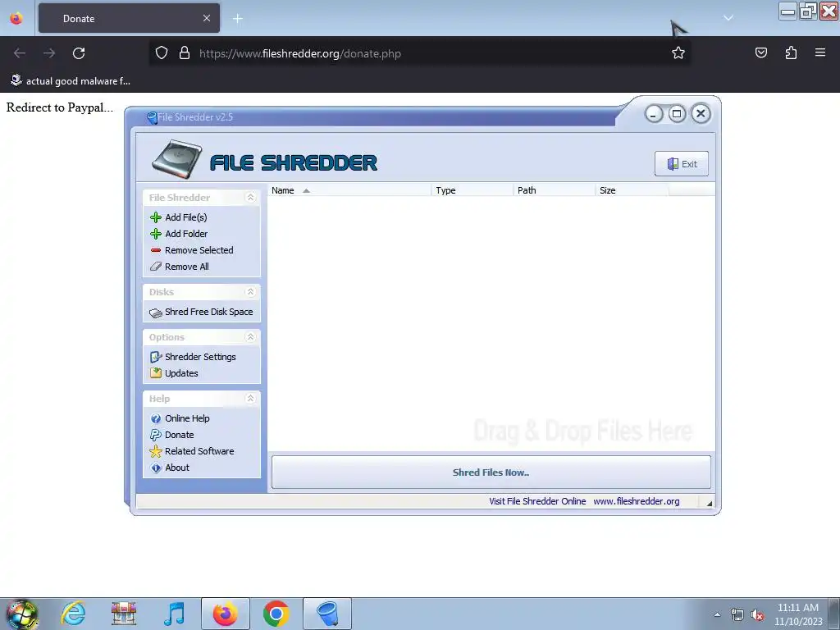Open Internet Explorer from the taskbar
840x630 pixels.
pos(73,614)
